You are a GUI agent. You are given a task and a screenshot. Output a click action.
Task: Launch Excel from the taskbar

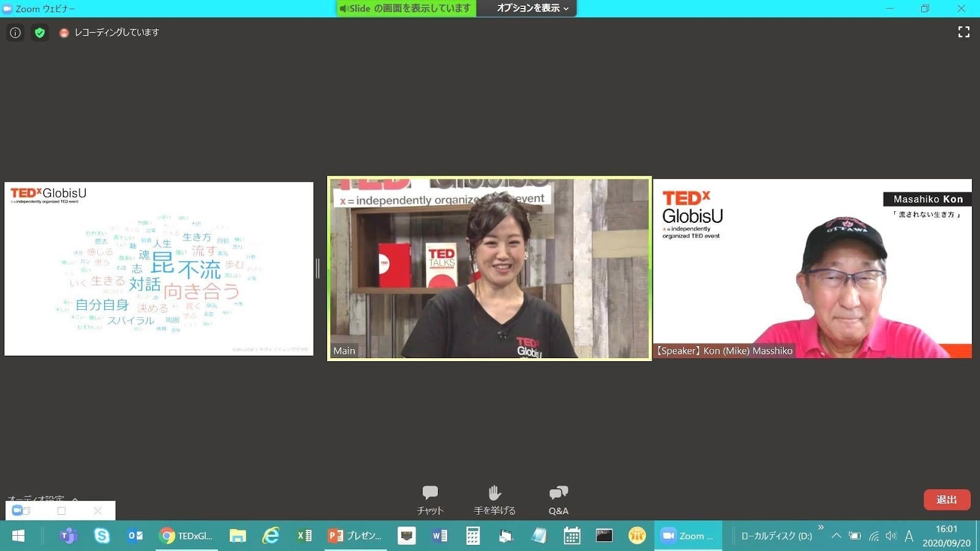coord(304,536)
